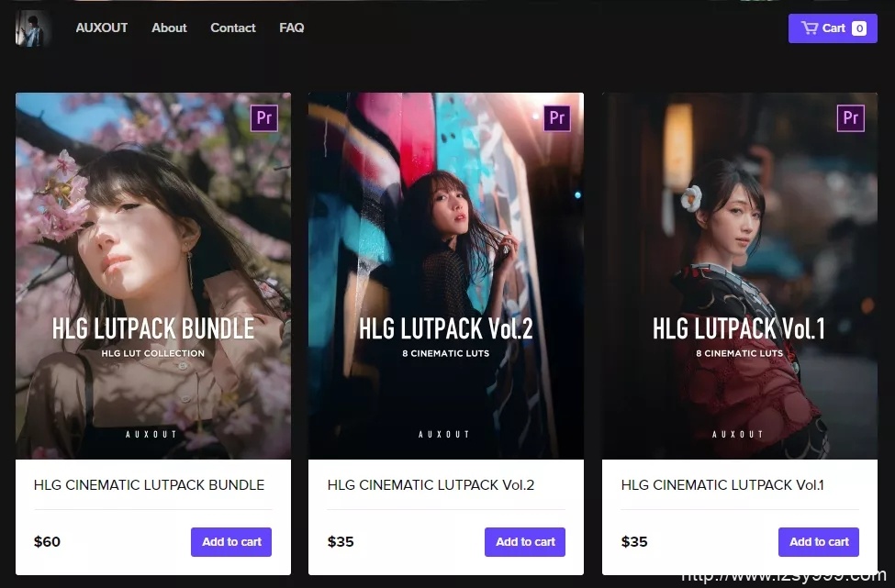Click the HLG CINEMATIC LUTPACK Vol.1 title

point(722,484)
